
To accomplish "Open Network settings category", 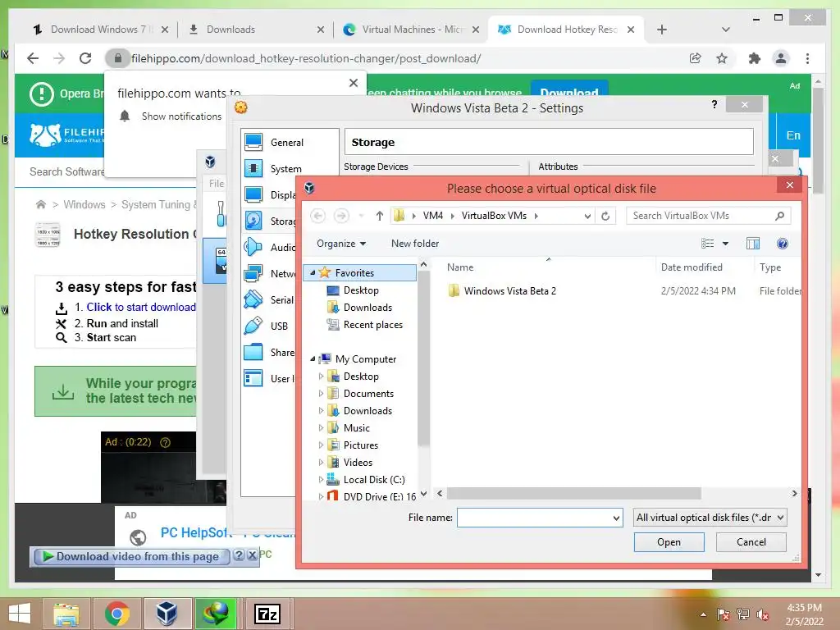I will pos(269,274).
